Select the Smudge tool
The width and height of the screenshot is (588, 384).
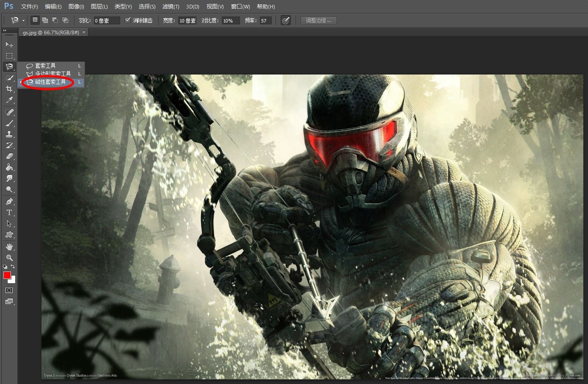point(9,178)
